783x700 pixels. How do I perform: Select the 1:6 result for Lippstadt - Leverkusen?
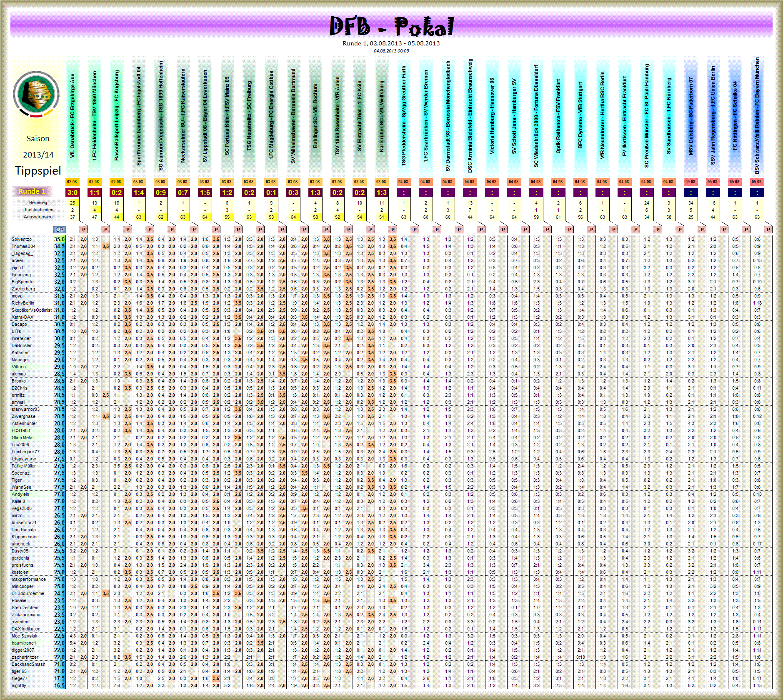coord(205,192)
